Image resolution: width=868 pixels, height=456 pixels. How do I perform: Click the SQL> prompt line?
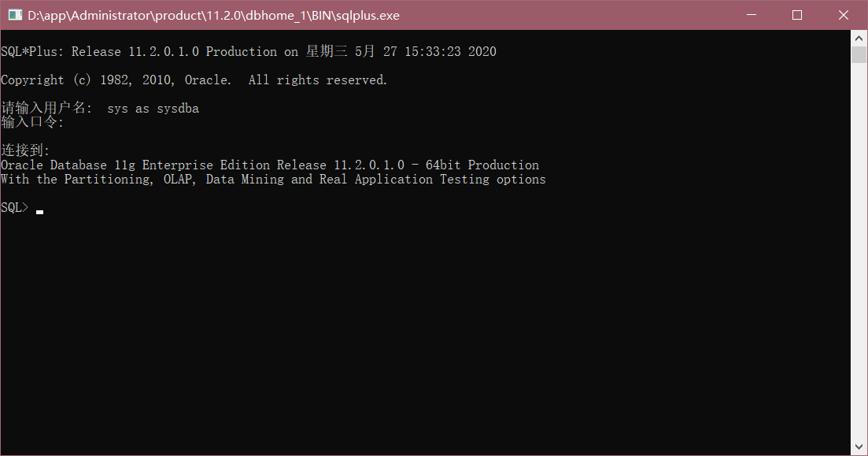(14, 206)
